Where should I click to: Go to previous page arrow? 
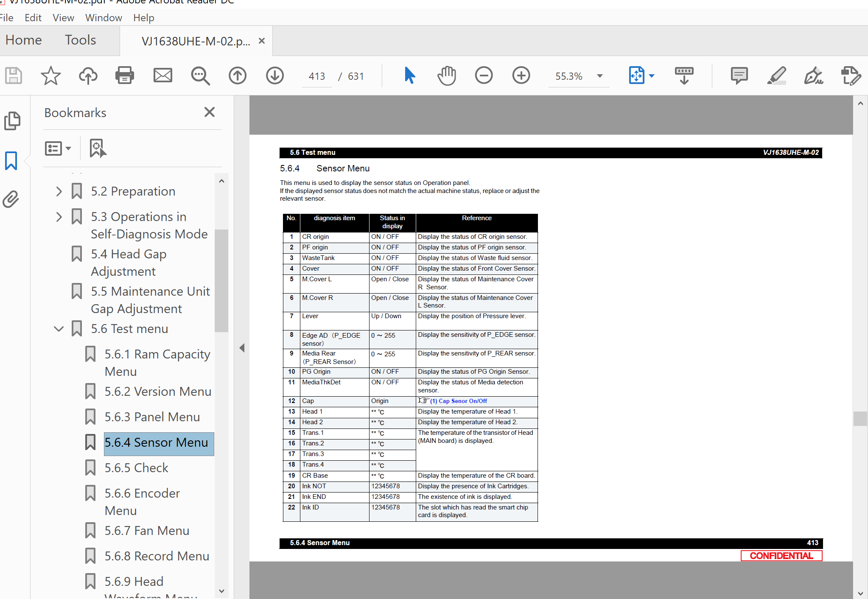click(x=238, y=76)
